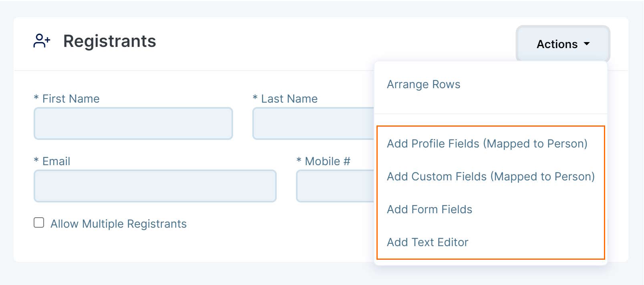Click into the Email input field
Viewport: 644px width, 285px height.
[155, 186]
